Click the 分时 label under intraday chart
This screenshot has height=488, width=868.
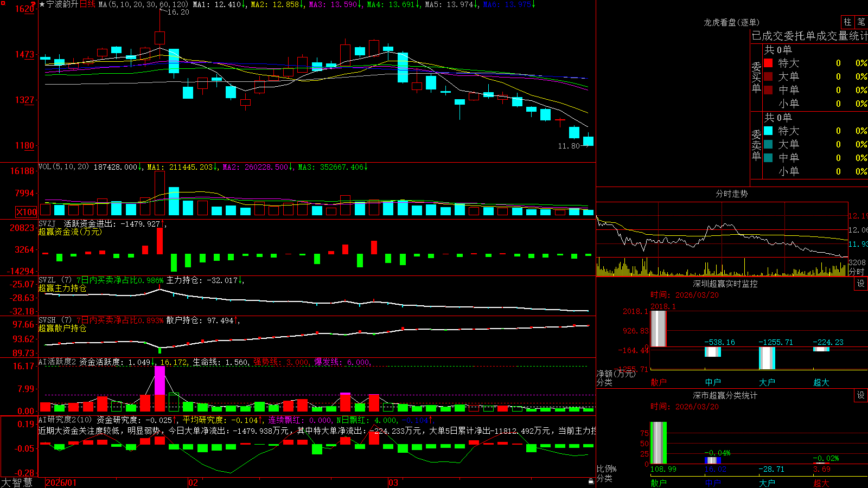pyautogui.click(x=857, y=272)
